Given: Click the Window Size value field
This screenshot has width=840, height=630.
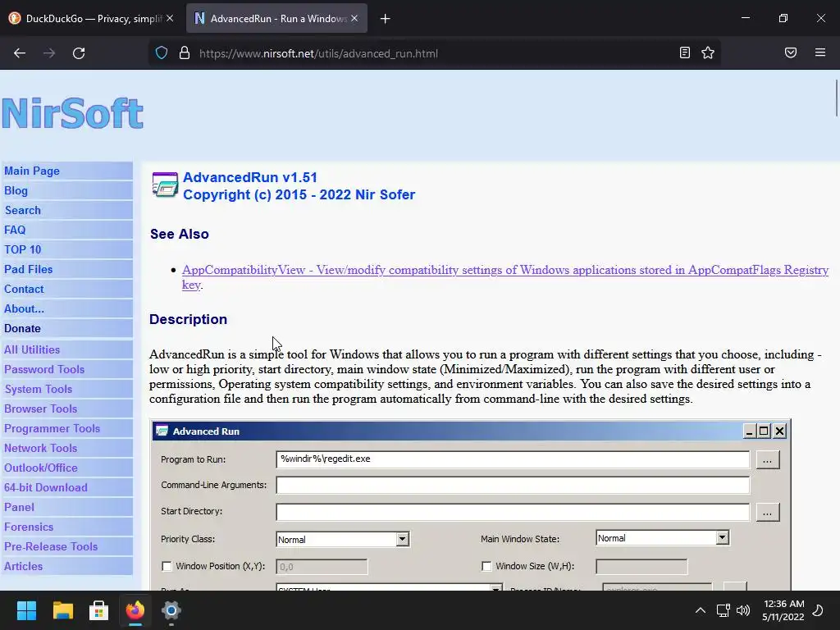Looking at the screenshot, I should pos(641,566).
